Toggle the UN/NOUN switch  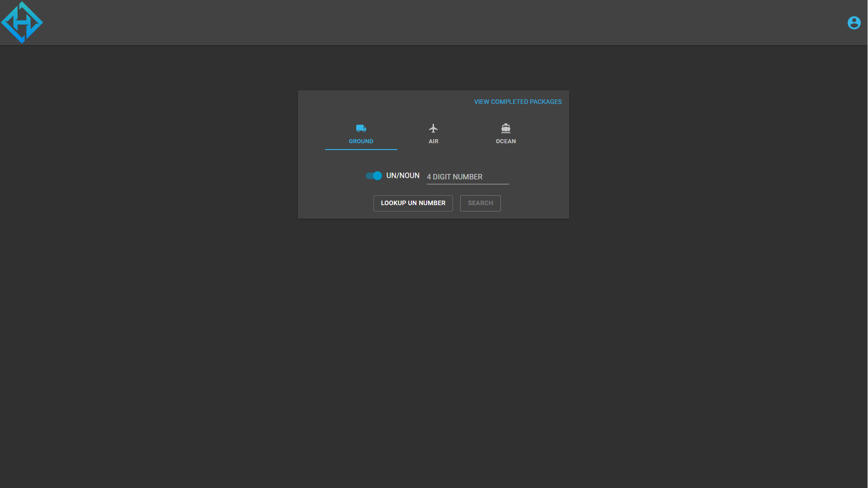coord(373,176)
